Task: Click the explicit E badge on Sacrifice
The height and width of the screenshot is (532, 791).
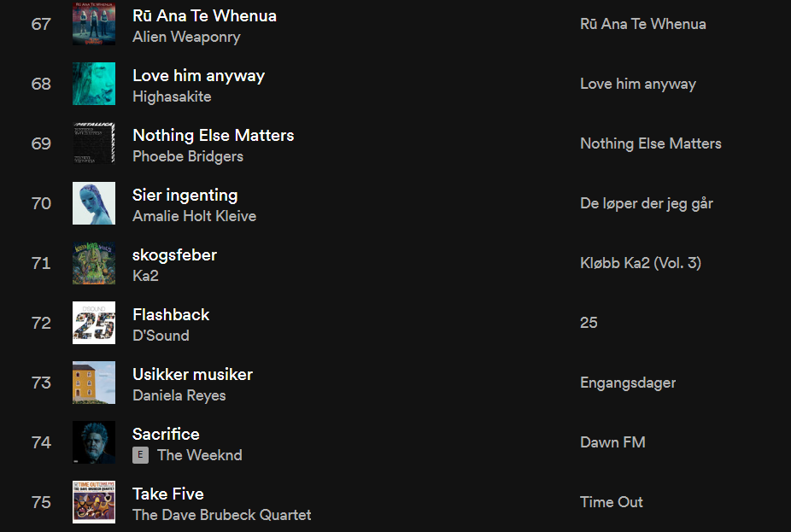Action: [140, 455]
